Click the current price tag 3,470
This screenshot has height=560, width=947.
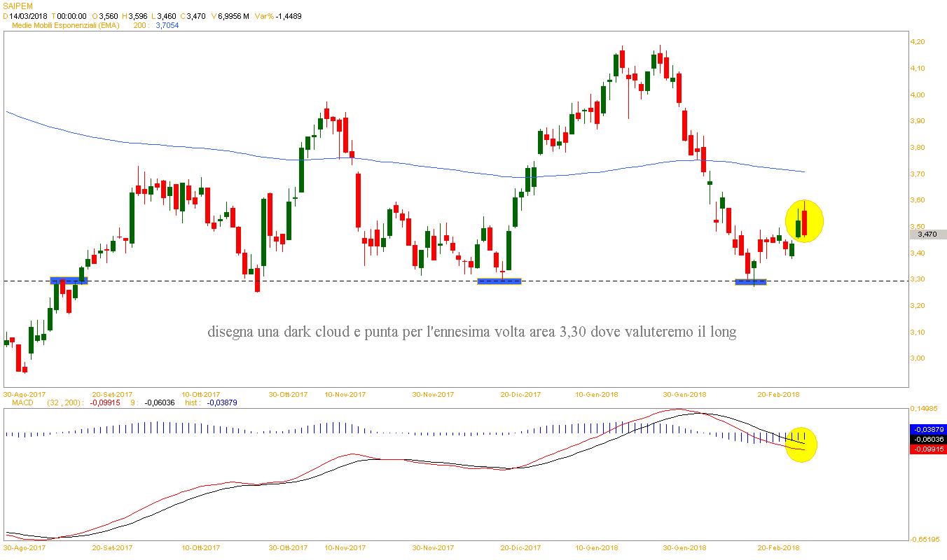click(x=927, y=235)
